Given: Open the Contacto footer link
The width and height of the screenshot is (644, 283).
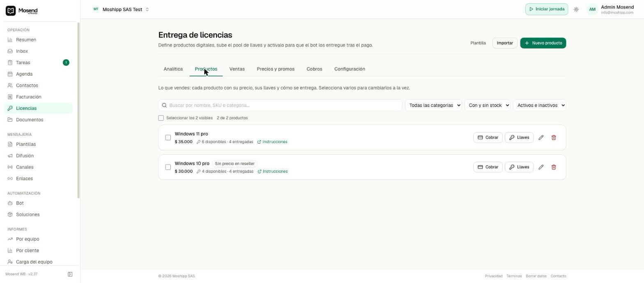Looking at the screenshot, I should pyautogui.click(x=558, y=276).
